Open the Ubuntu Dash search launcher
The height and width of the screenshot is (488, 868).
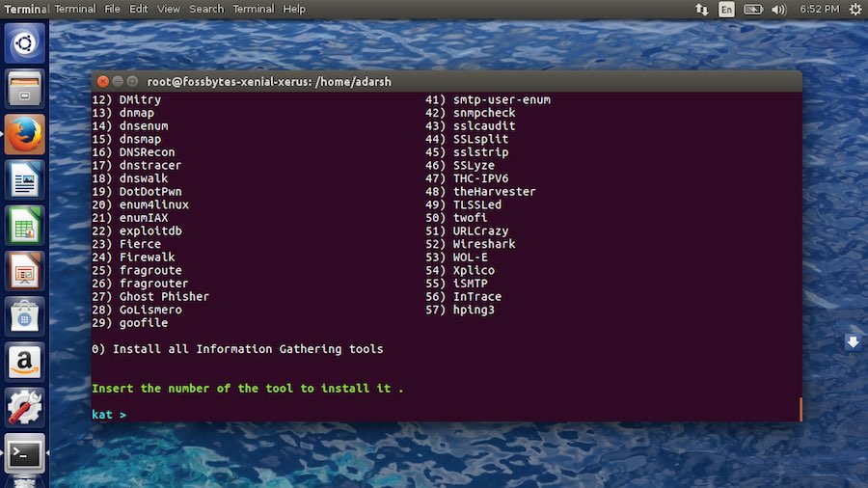coord(25,43)
